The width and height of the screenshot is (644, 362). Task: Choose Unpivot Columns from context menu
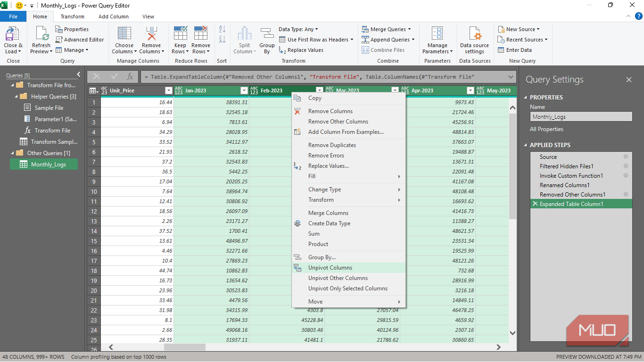point(349,268)
